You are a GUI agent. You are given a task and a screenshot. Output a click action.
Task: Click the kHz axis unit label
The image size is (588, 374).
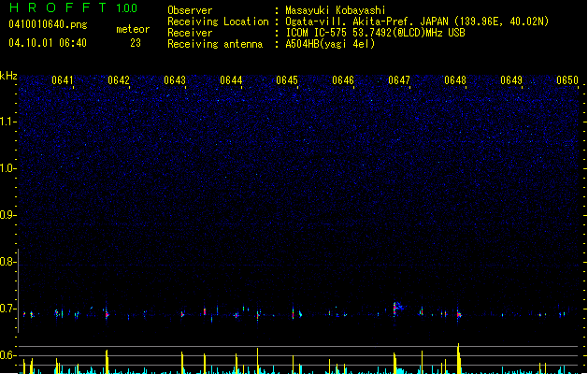pyautogui.click(x=8, y=76)
